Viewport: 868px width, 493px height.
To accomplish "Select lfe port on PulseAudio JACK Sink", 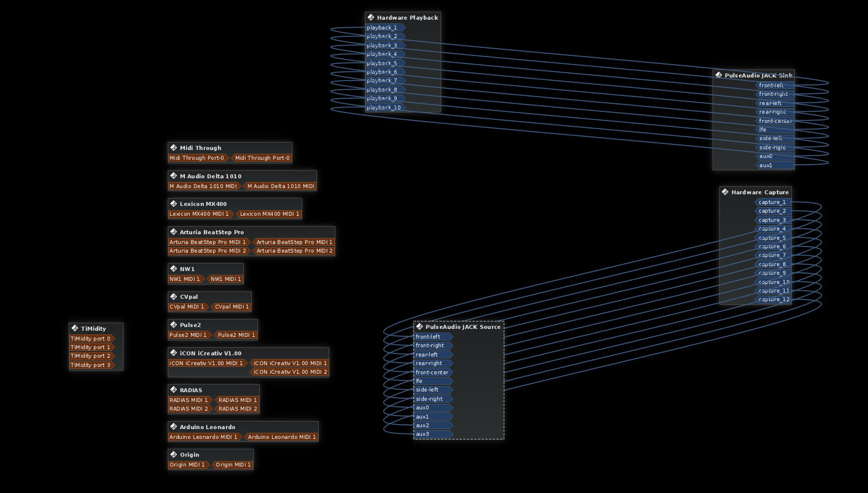I will coord(775,130).
